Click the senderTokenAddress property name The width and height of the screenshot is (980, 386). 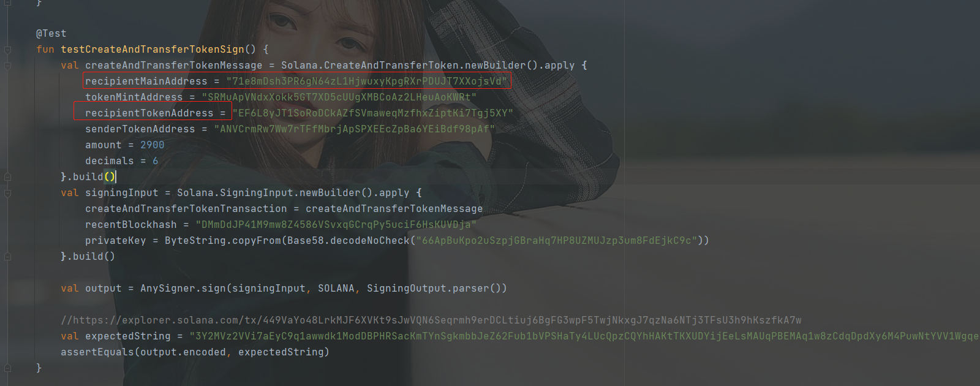pyautogui.click(x=140, y=129)
